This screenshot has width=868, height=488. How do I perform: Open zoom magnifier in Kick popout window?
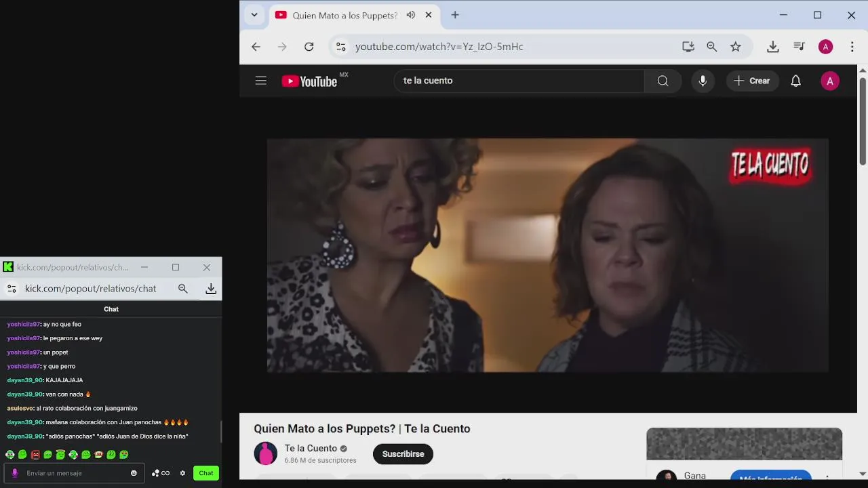click(x=183, y=289)
